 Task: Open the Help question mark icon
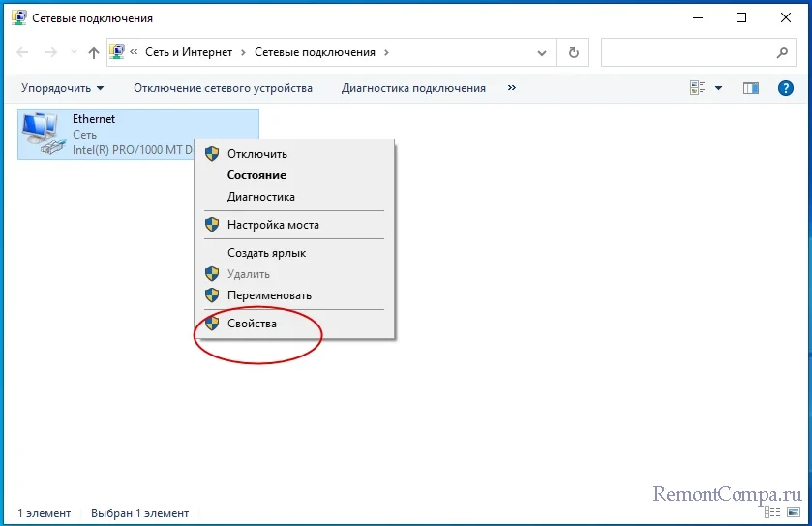[x=786, y=88]
